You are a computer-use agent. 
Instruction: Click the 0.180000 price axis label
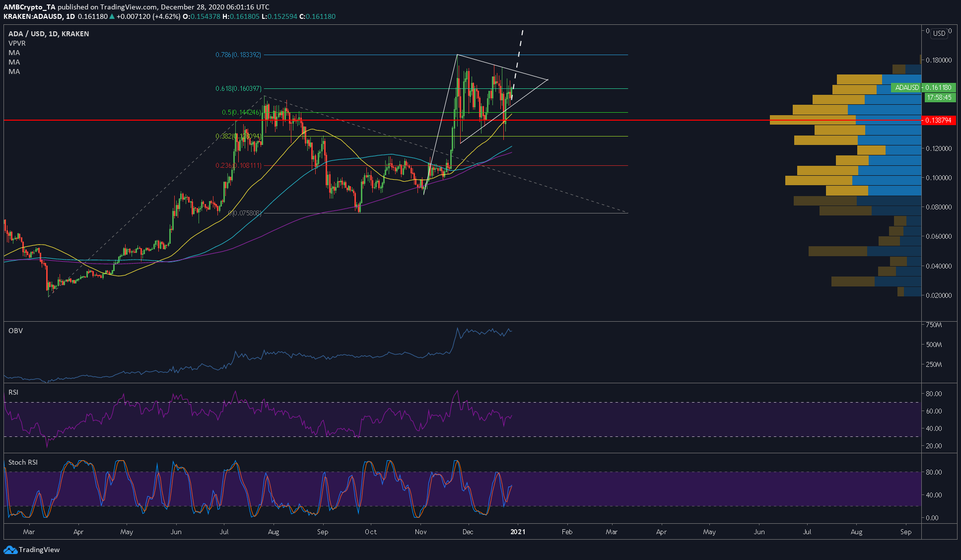click(939, 60)
